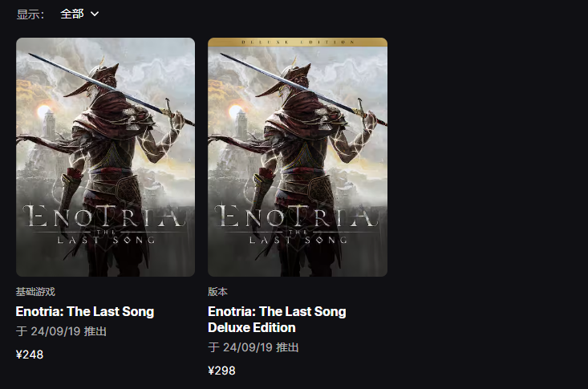Click the 显示 filter label

30,14
